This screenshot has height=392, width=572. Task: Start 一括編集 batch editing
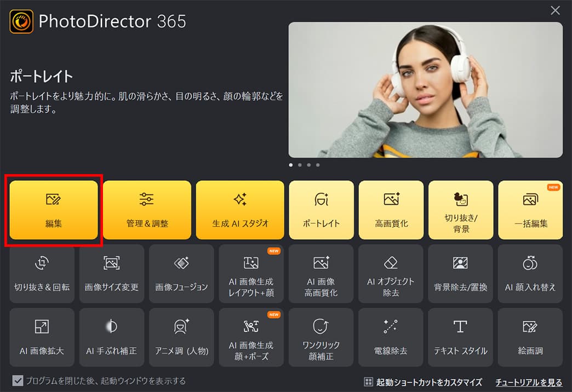pos(530,210)
